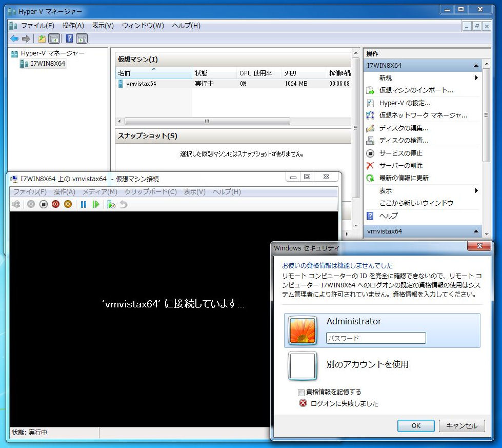
Task: Open クリップボード(C) menu in VM connection window
Action: 150,191
